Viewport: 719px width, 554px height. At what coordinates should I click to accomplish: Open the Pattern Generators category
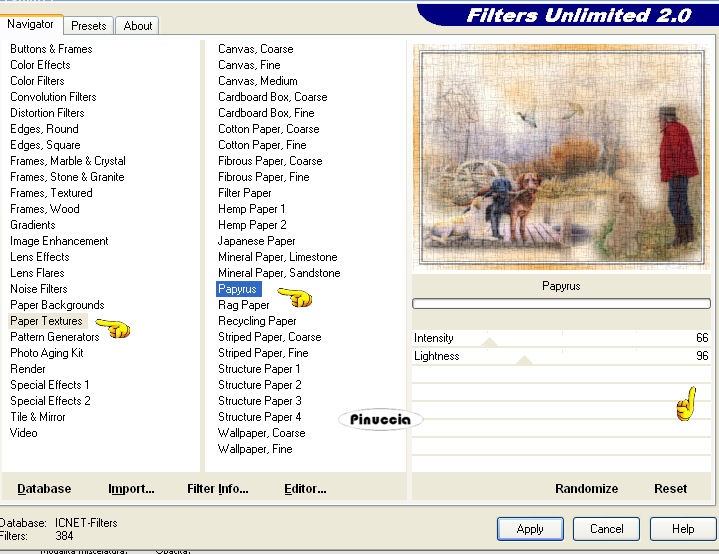pos(55,337)
